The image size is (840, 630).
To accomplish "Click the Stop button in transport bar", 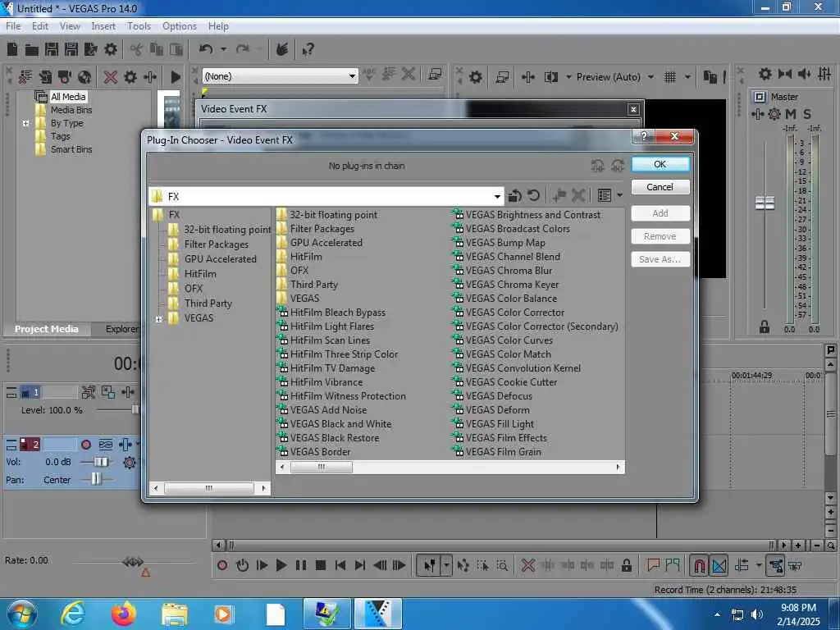I will click(321, 565).
